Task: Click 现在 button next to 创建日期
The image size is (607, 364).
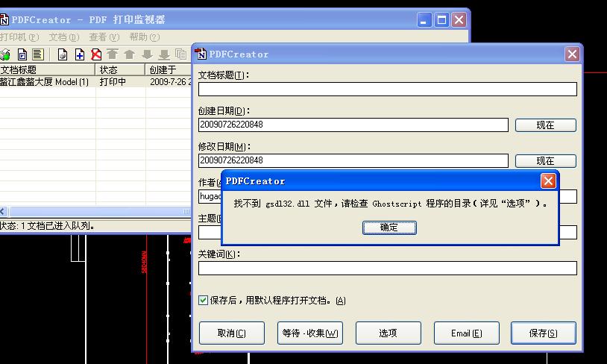Action: click(x=545, y=125)
